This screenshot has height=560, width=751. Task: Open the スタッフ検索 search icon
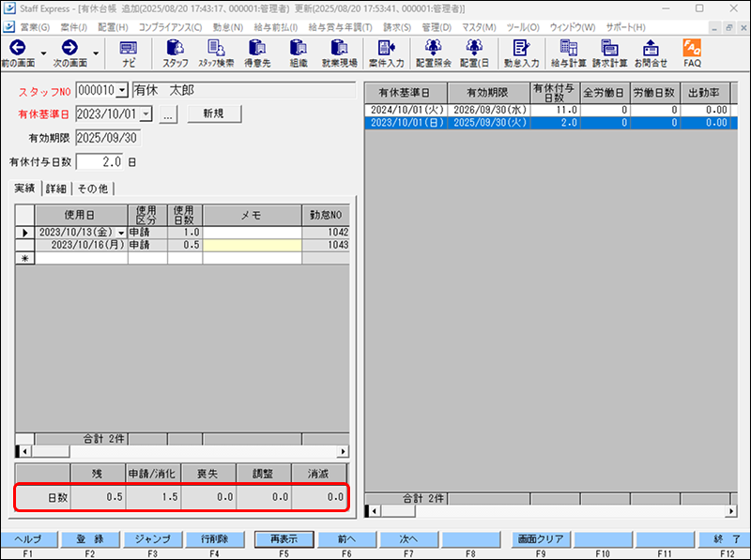click(x=216, y=53)
